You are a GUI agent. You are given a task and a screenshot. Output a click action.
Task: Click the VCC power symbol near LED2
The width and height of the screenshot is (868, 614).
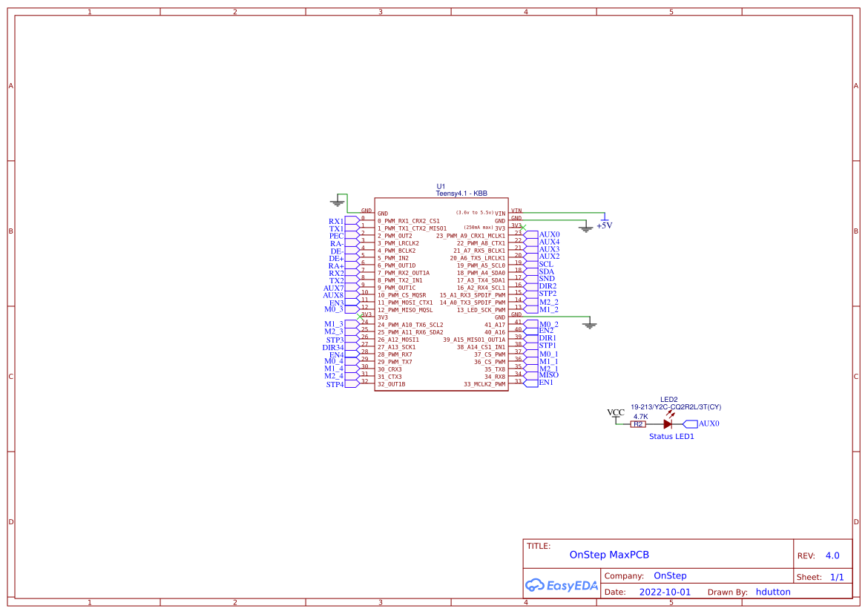(614, 415)
